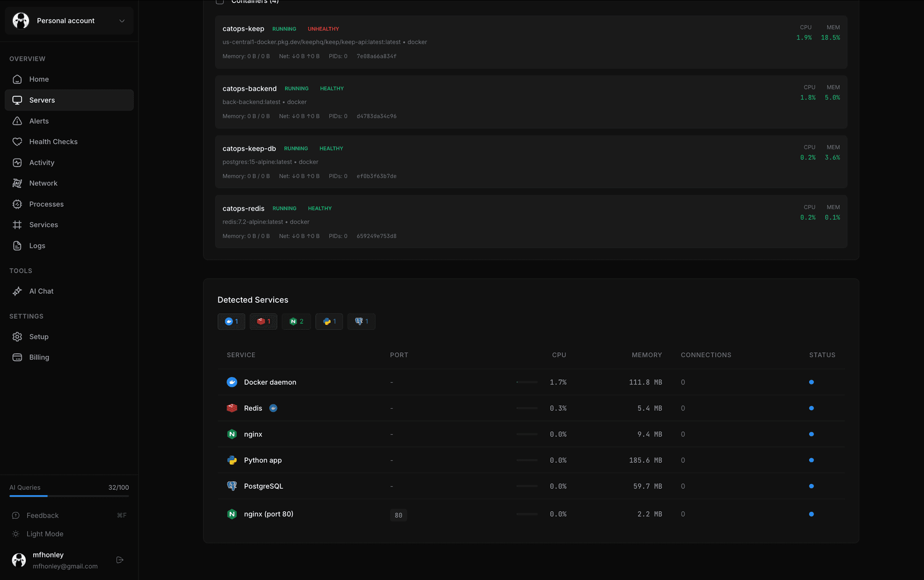The image size is (924, 580).
Task: Click the Health Checks heart icon
Action: coord(17,142)
